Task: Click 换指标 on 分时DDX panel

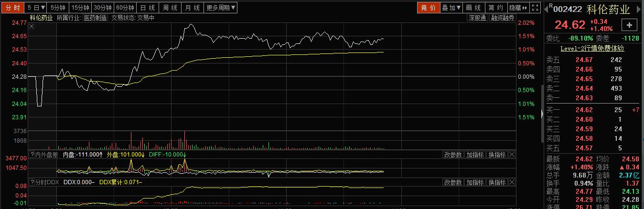Action: coord(497,182)
